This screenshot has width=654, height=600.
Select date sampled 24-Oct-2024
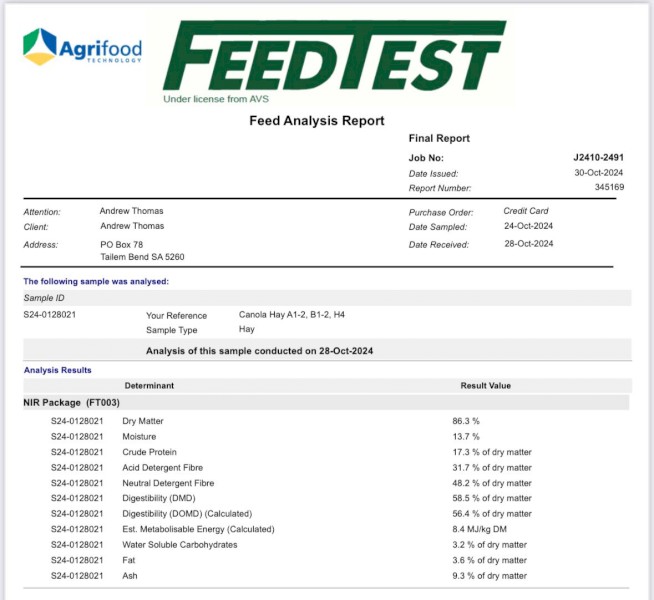point(528,226)
